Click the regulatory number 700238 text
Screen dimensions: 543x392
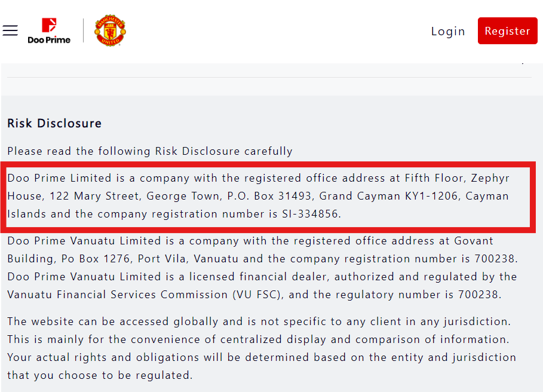click(481, 295)
